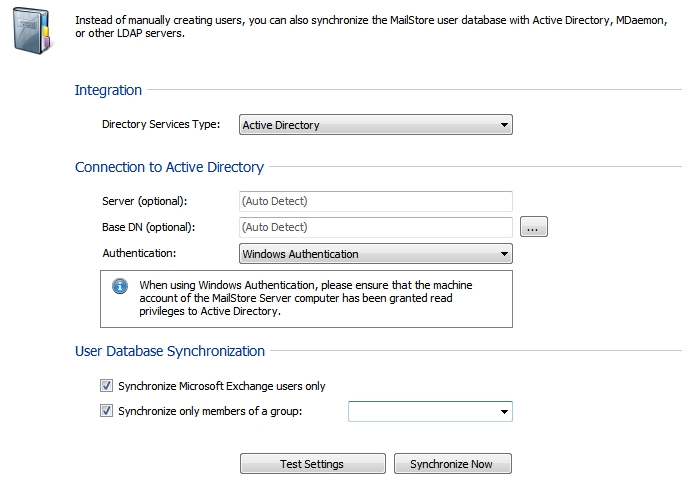The width and height of the screenshot is (691, 498).
Task: Focus the Server (optional) input field
Action: [375, 201]
